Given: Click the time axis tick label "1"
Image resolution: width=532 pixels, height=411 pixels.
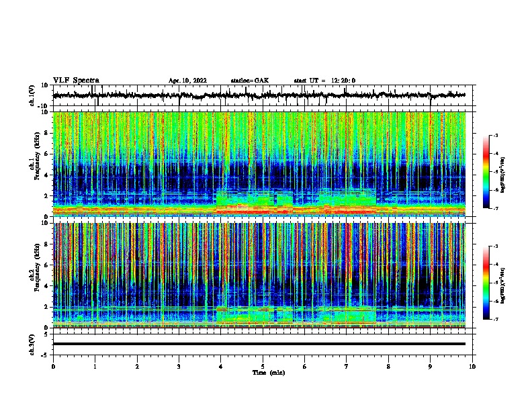Looking at the screenshot, I should coord(95,367).
